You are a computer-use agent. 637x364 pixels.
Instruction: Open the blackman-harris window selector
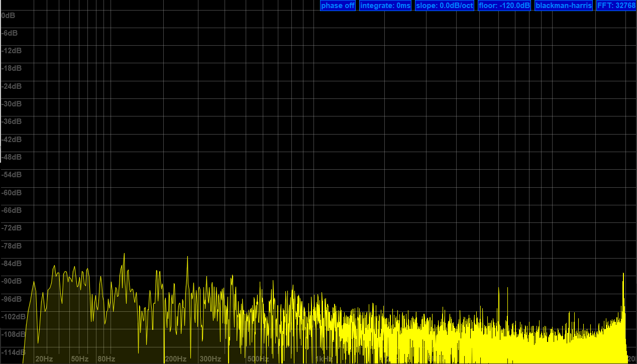pyautogui.click(x=563, y=6)
